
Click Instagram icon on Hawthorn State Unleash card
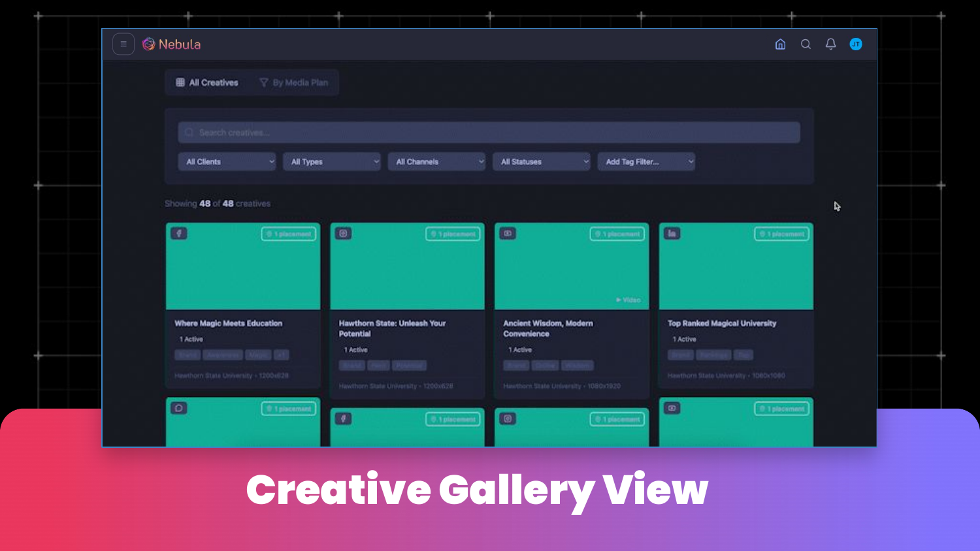pyautogui.click(x=344, y=234)
